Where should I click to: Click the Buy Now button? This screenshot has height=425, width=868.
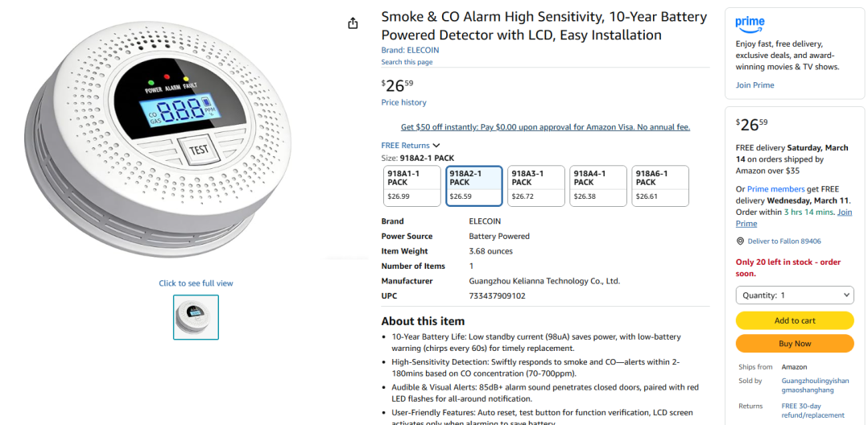[x=794, y=344]
